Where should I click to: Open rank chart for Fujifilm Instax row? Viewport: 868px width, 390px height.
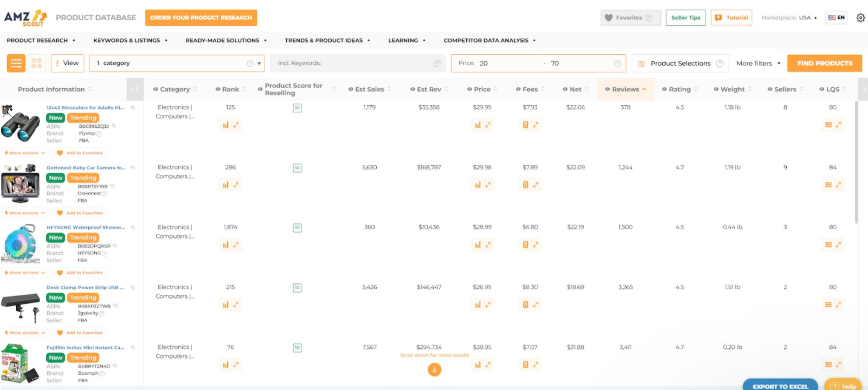click(x=226, y=365)
